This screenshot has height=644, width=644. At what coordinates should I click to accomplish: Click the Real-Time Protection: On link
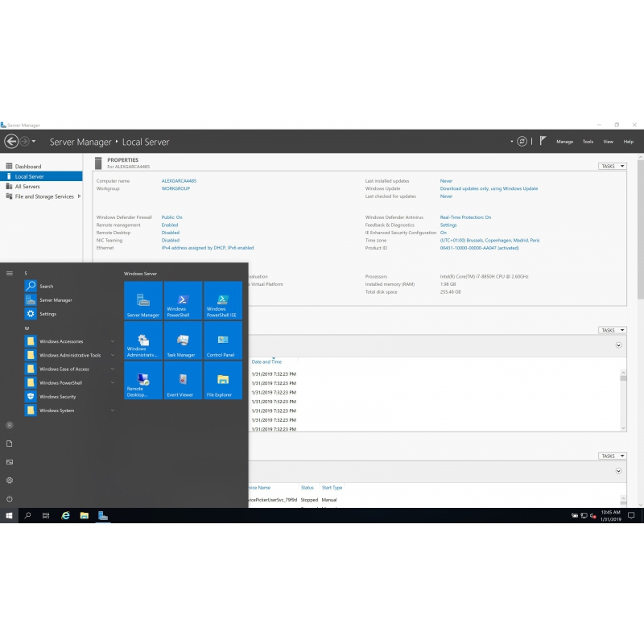pyautogui.click(x=465, y=217)
